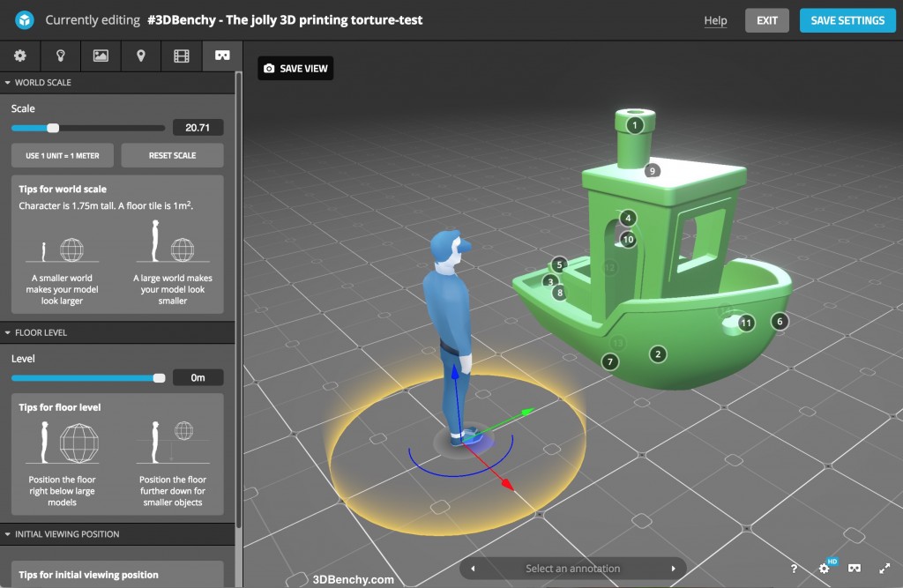Click the 'Tips for world scale' heading

63,189
